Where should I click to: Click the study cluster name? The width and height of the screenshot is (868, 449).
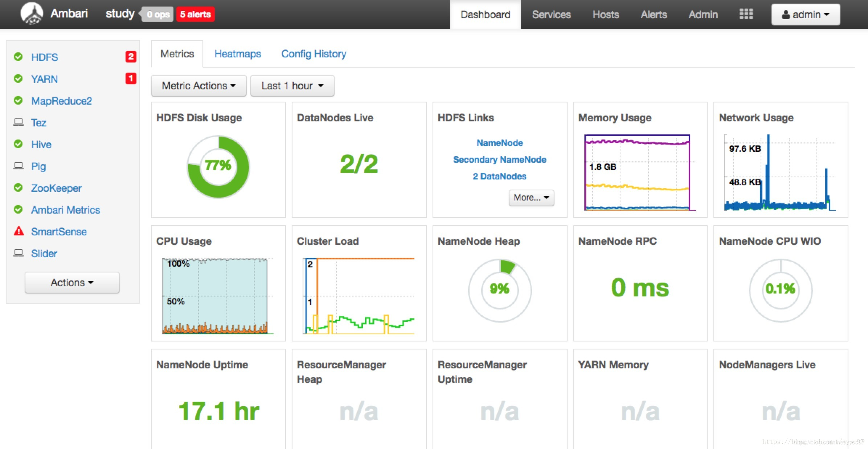pos(120,13)
